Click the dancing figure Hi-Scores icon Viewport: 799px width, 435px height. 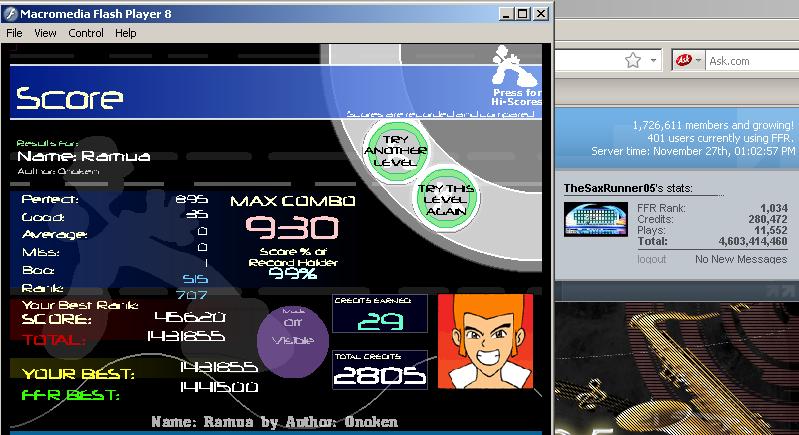coord(514,66)
